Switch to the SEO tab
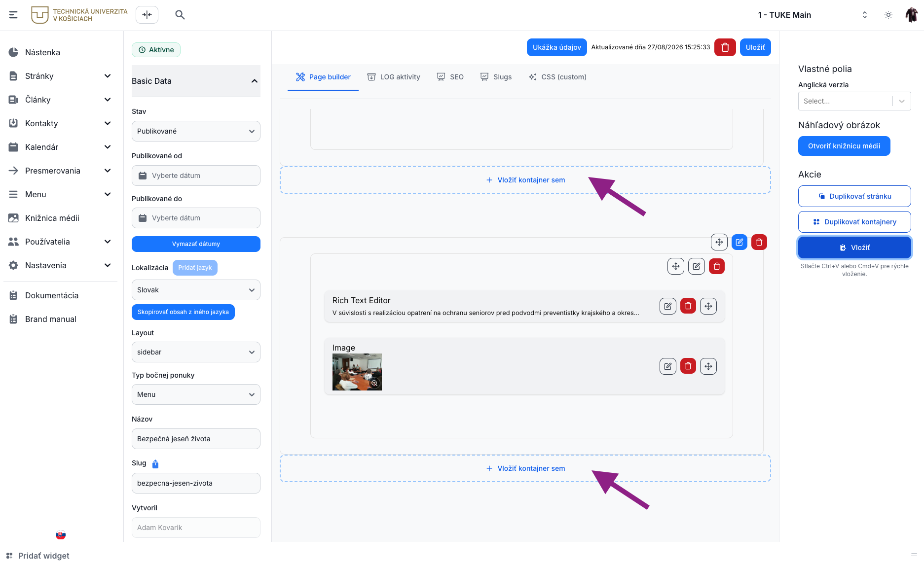Viewport: 924px width, 566px height. [450, 77]
